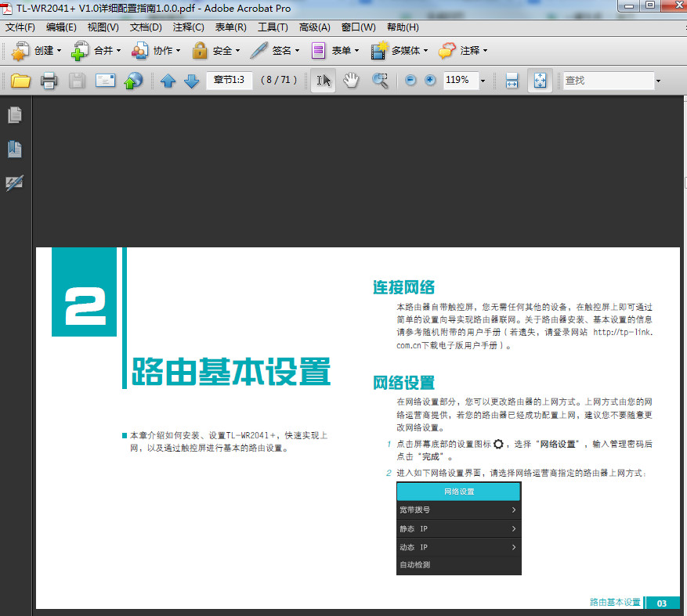Click the 119% zoom level field
The image size is (687, 616).
point(461,80)
